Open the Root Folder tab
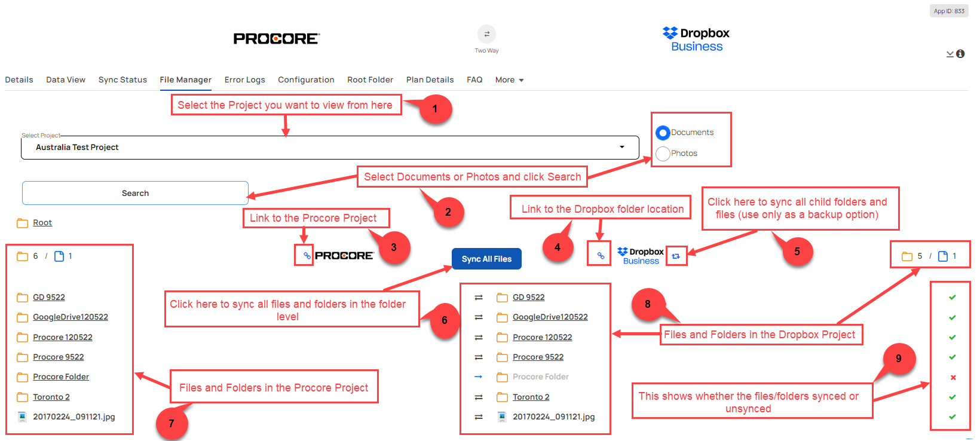 (x=370, y=80)
